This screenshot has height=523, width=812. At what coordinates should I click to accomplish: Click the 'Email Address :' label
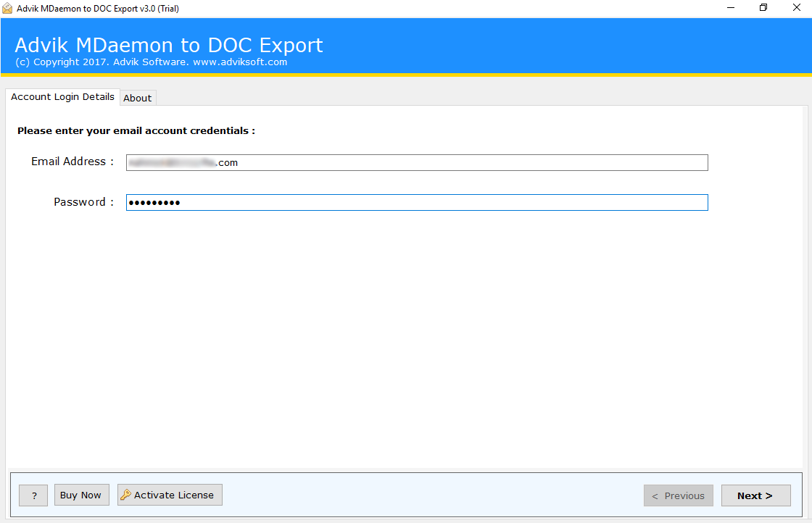click(x=72, y=162)
